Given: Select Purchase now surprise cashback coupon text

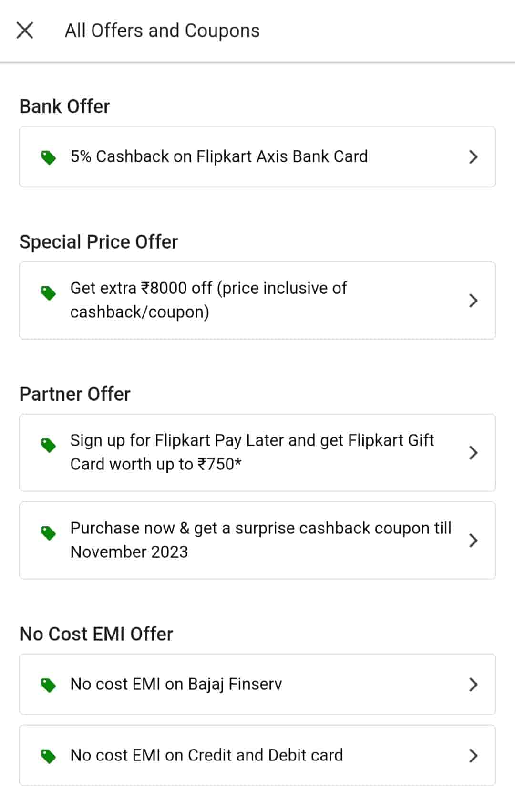Looking at the screenshot, I should point(260,540).
